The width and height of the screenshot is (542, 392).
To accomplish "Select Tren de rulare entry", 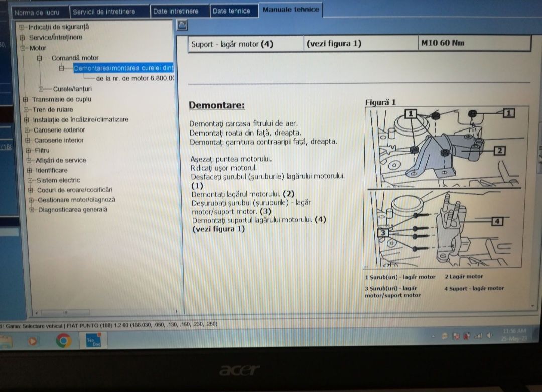I will point(53,109).
